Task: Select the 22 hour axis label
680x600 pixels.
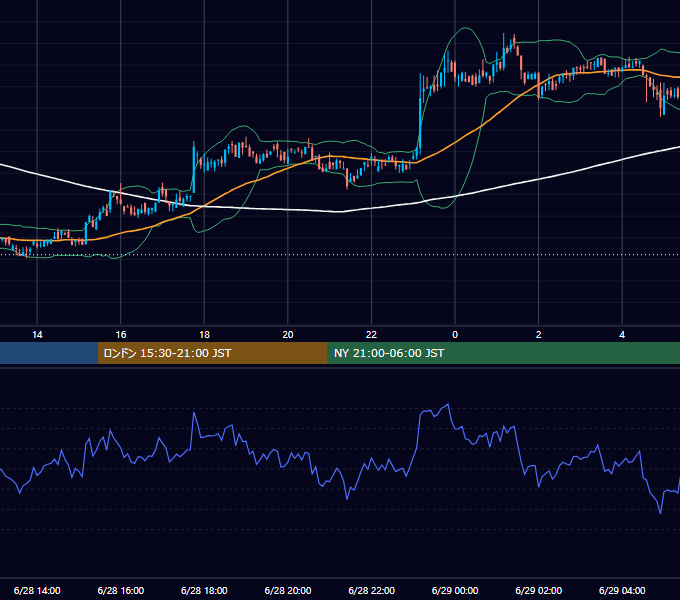Action: pos(371,335)
